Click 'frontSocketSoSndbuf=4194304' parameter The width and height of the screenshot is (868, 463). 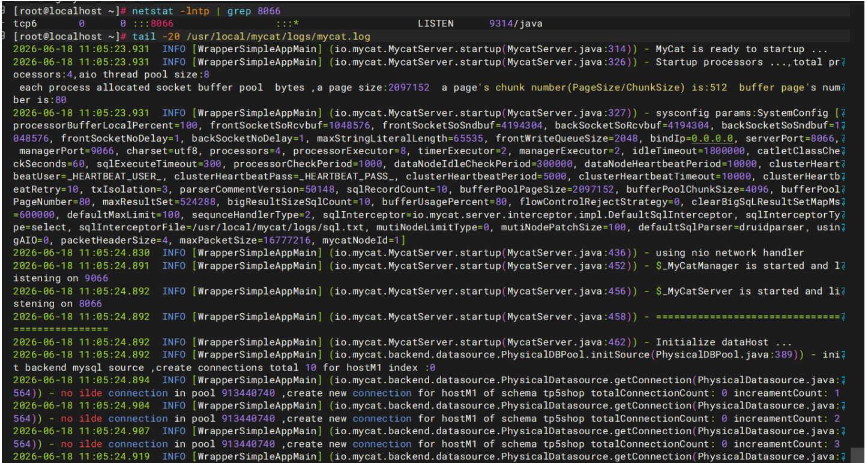(462, 125)
